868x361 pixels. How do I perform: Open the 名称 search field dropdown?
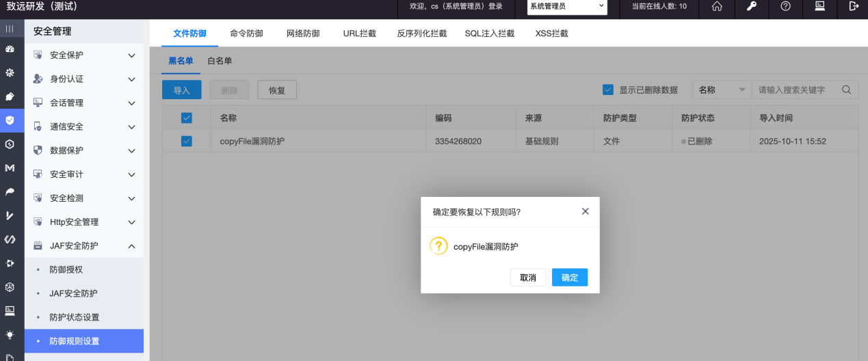tap(721, 90)
